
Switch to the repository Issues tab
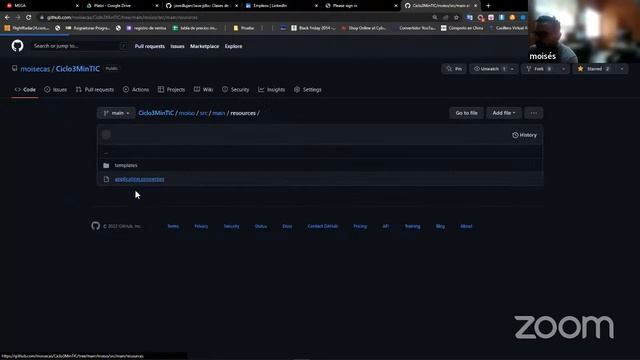point(56,89)
